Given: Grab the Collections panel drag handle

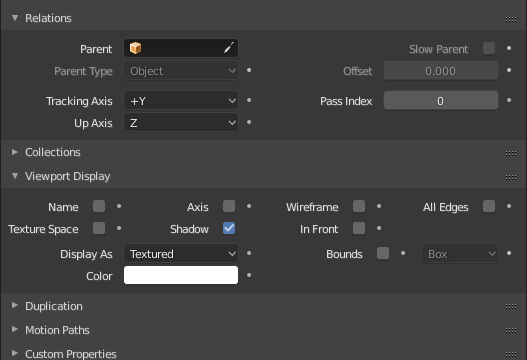Looking at the screenshot, I should (x=511, y=153).
